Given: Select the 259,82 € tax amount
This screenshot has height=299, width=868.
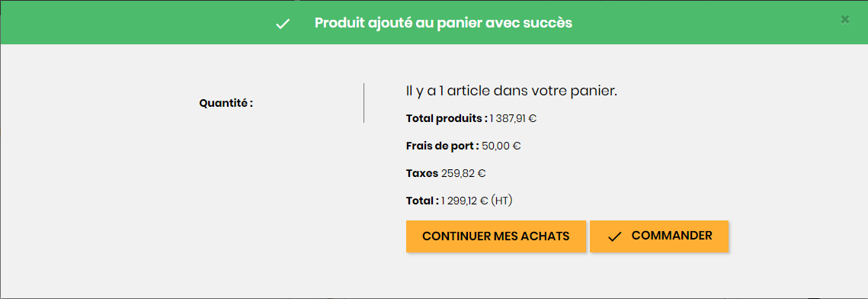Looking at the screenshot, I should pos(464,173).
